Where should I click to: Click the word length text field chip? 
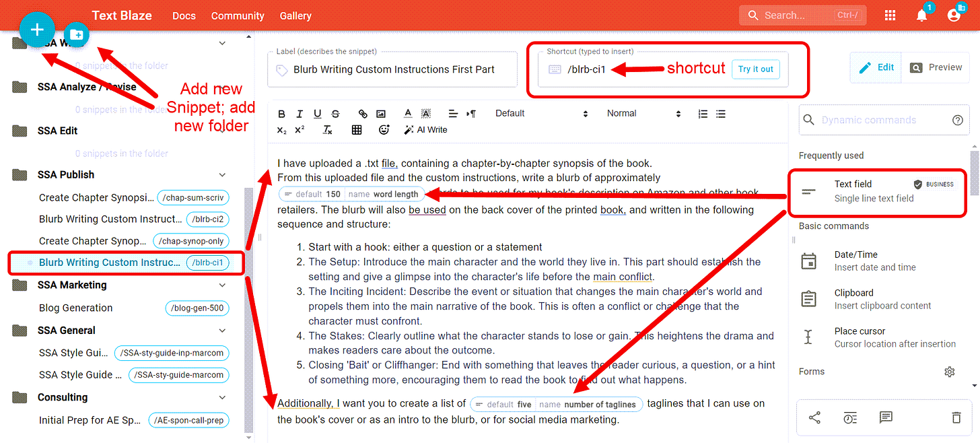[351, 194]
